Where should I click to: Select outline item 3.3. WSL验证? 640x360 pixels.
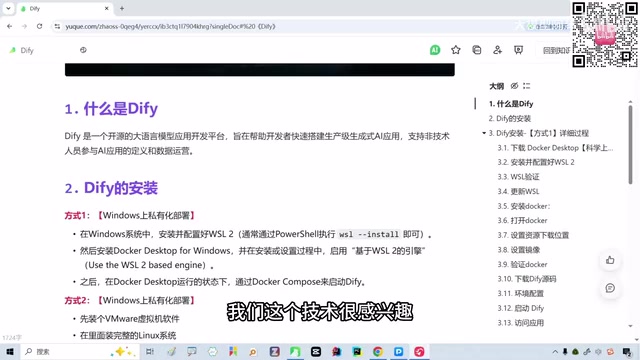pyautogui.click(x=518, y=177)
